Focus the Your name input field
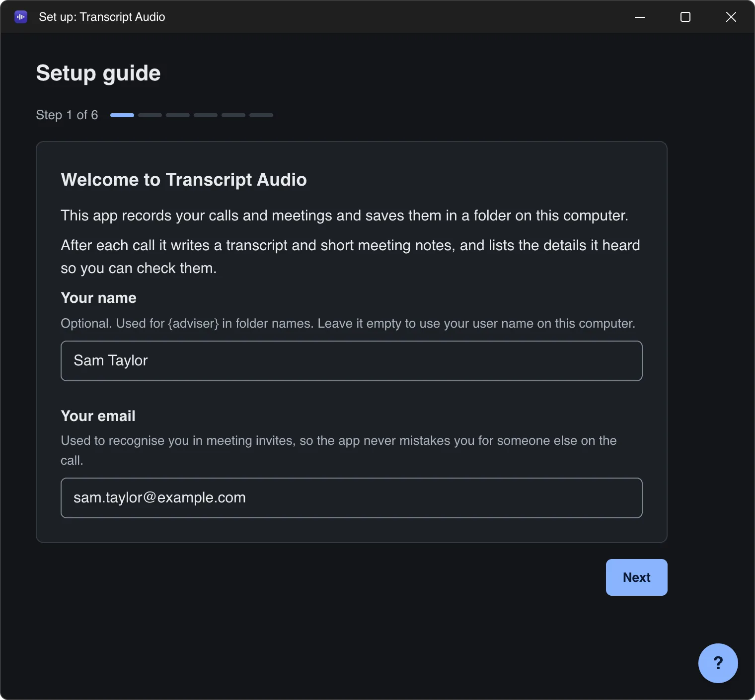 [x=352, y=361]
